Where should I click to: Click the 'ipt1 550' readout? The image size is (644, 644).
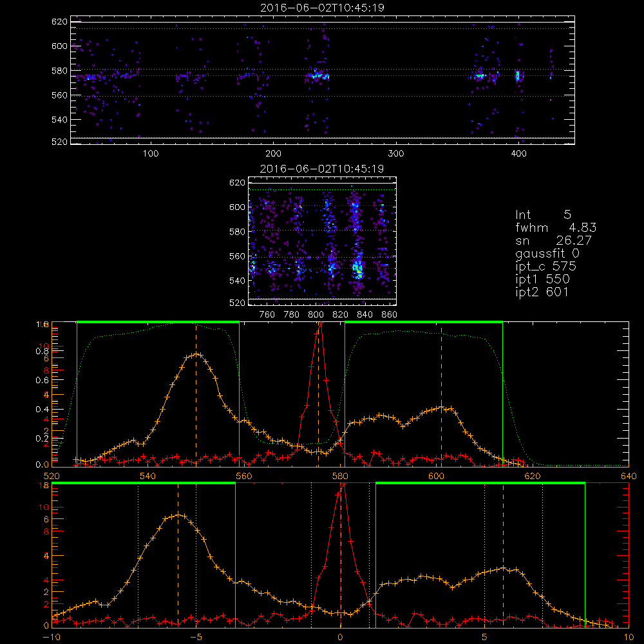(542, 279)
